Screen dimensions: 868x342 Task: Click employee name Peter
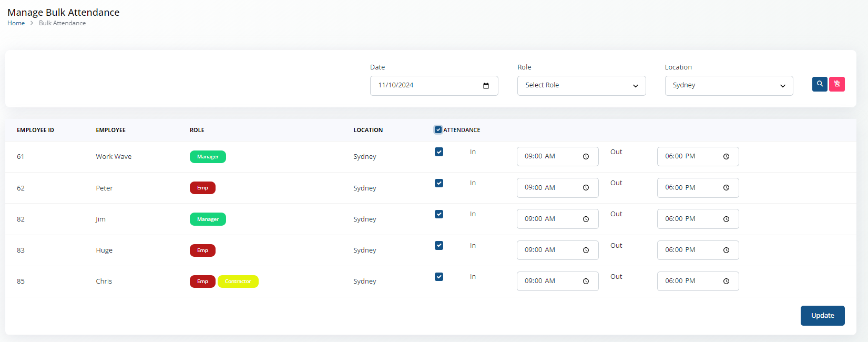[x=104, y=188]
